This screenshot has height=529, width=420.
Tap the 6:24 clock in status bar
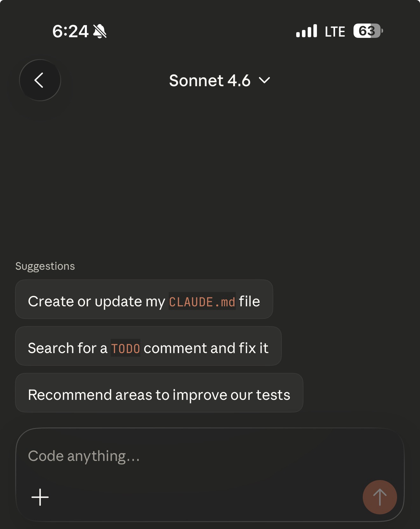pos(70,31)
